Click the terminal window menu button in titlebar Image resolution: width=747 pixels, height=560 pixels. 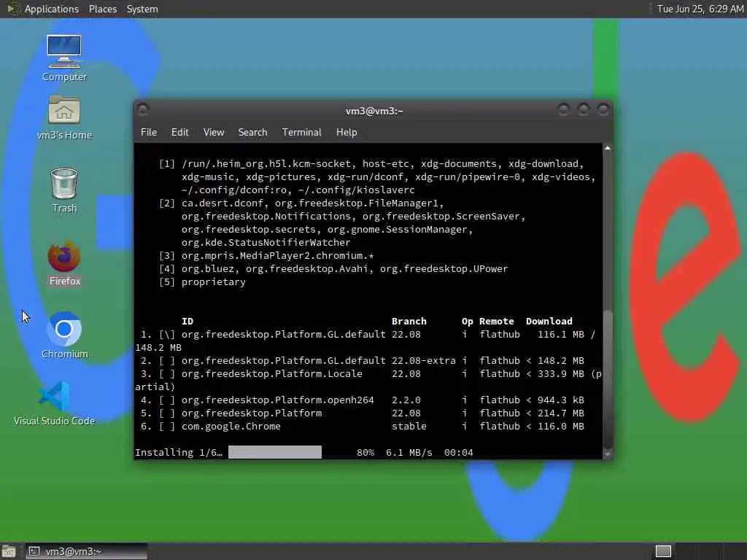[x=142, y=110]
